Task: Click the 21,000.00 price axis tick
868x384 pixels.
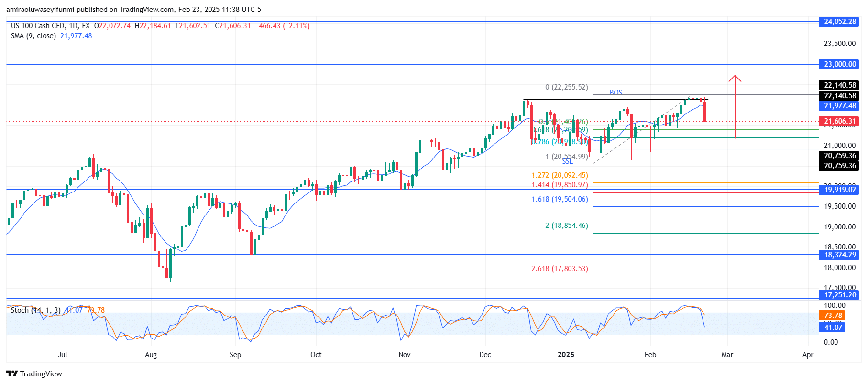Action: (x=839, y=146)
